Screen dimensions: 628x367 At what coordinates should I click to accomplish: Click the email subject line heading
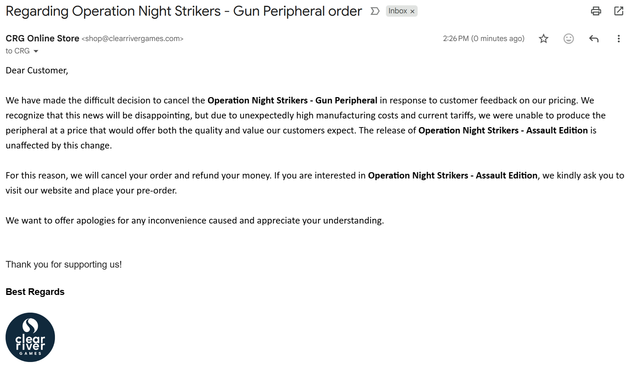pyautogui.click(x=183, y=11)
